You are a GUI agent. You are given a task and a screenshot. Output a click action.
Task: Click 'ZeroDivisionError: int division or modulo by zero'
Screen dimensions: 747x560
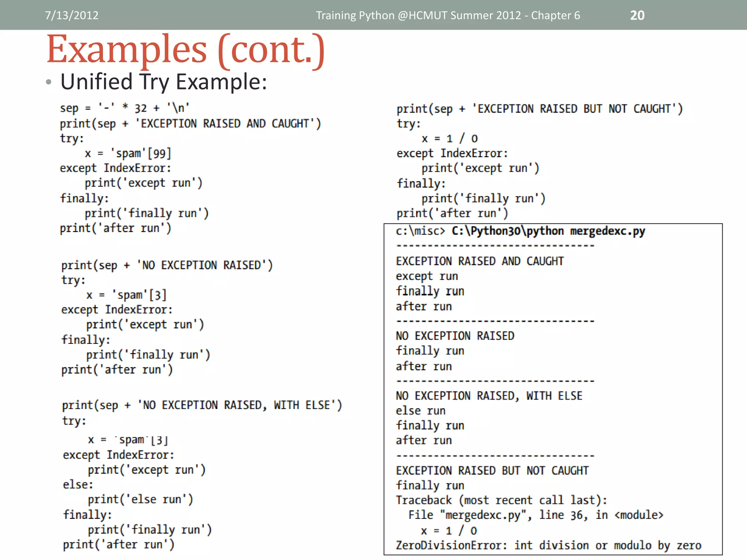click(x=549, y=545)
